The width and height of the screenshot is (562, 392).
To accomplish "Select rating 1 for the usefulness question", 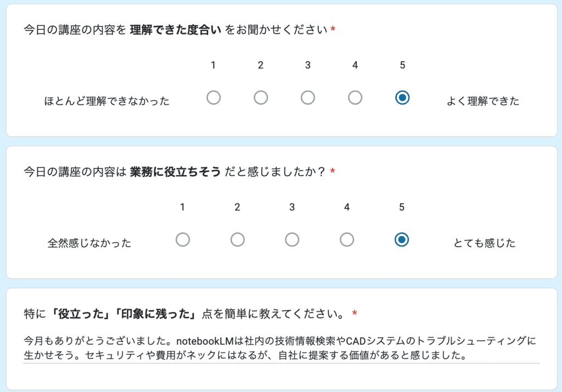I will pyautogui.click(x=183, y=239).
